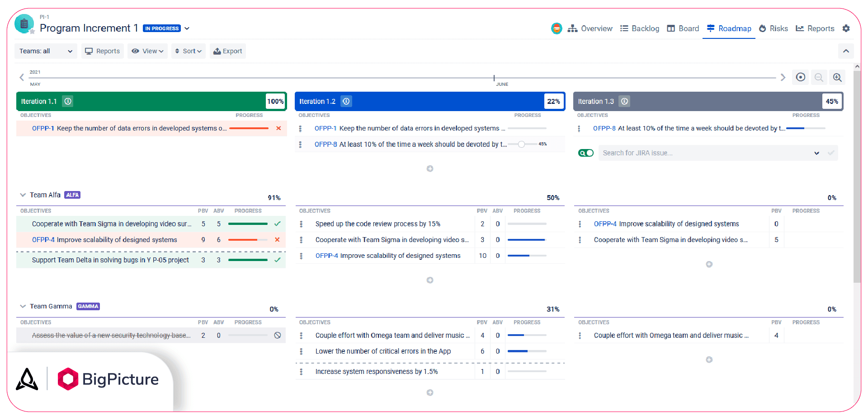Click the Export button

click(228, 51)
